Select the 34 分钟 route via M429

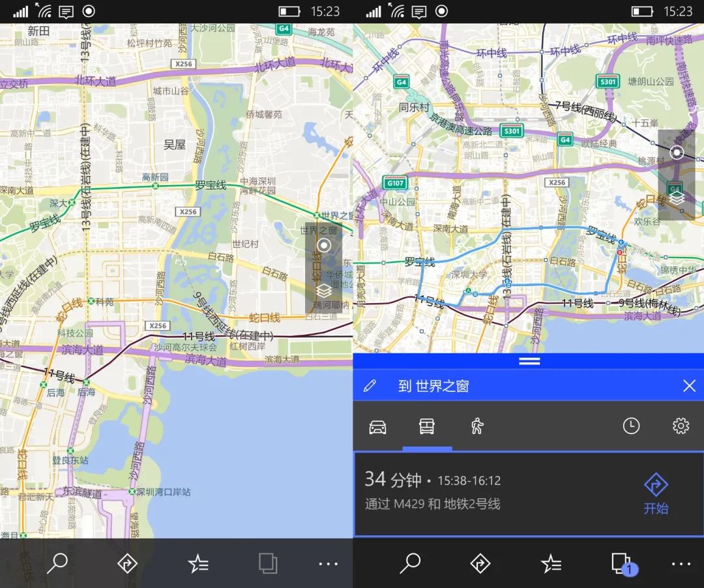(529, 493)
